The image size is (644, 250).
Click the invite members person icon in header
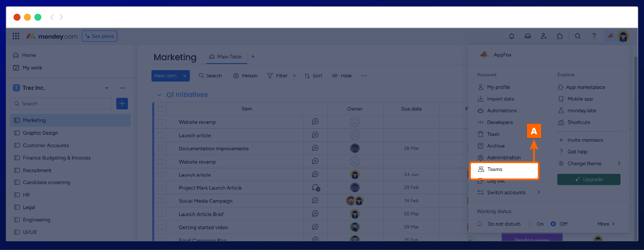[x=544, y=36]
